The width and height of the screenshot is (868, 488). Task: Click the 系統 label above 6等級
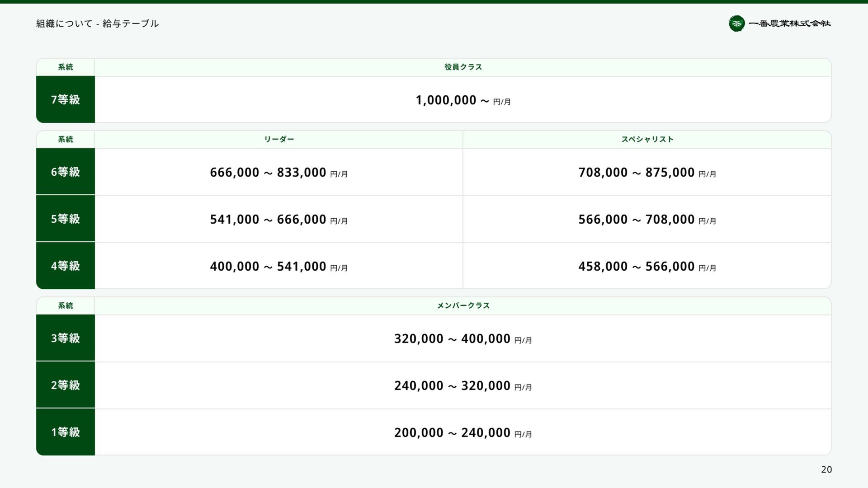click(x=66, y=139)
